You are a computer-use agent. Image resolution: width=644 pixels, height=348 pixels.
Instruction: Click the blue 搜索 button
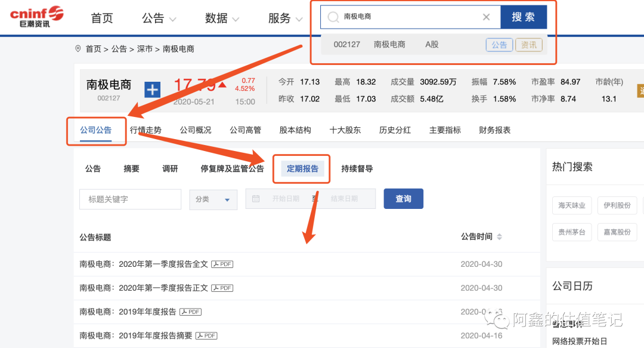click(x=524, y=17)
